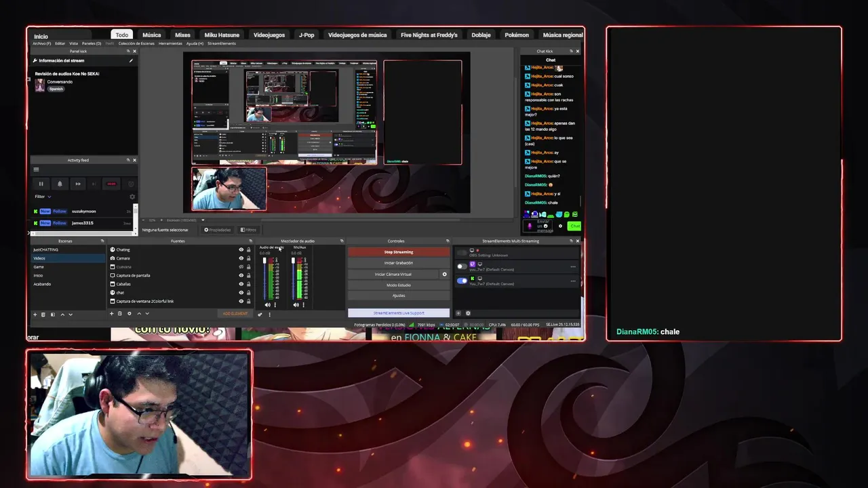This screenshot has width=868, height=488.
Task: Open the StreamElements menu
Action: (x=222, y=43)
